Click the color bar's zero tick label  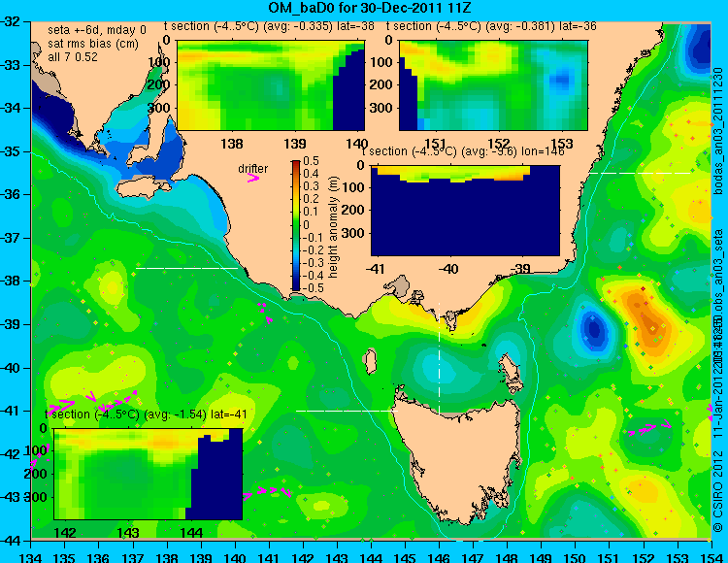coord(306,224)
